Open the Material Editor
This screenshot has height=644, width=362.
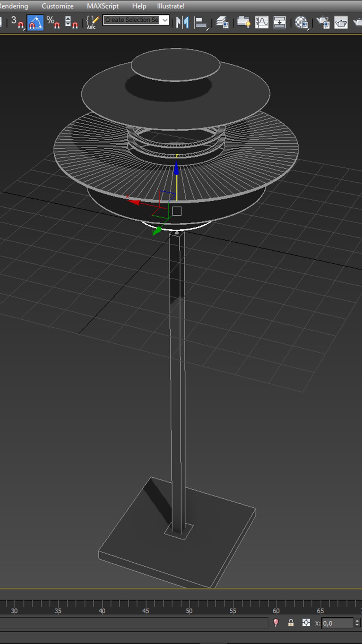click(x=301, y=22)
